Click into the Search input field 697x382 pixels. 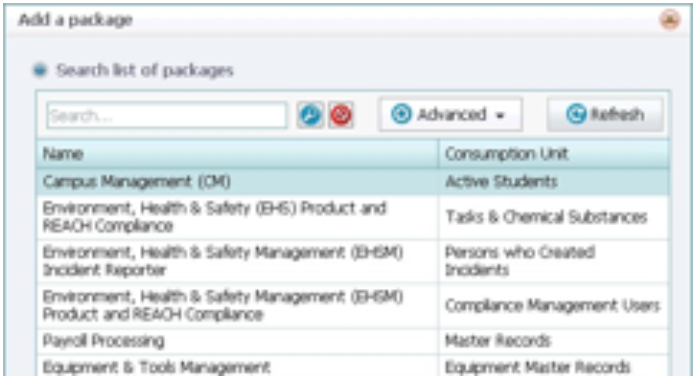(167, 115)
